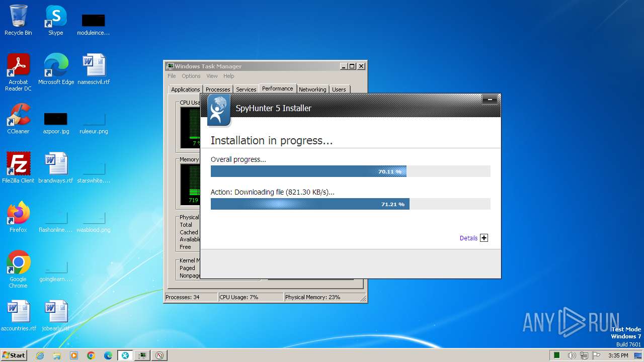Select ruleeur.png image file
Viewport: 644px width, 362px height.
point(94,123)
